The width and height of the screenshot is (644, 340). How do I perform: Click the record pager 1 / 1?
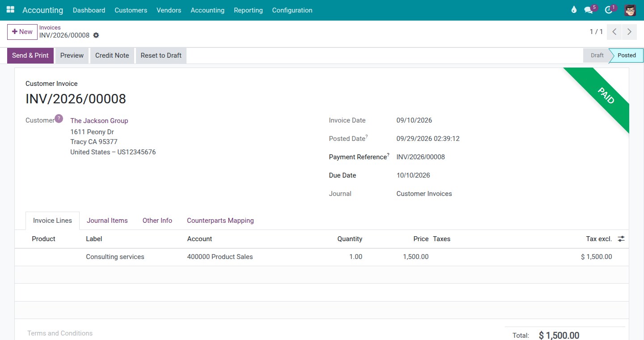(596, 32)
